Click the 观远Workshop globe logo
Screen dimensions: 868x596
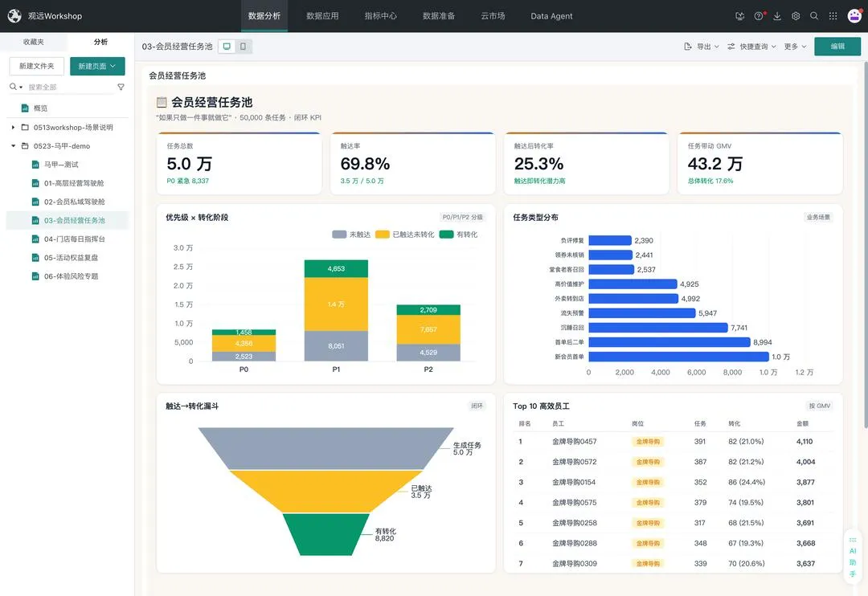(14, 15)
